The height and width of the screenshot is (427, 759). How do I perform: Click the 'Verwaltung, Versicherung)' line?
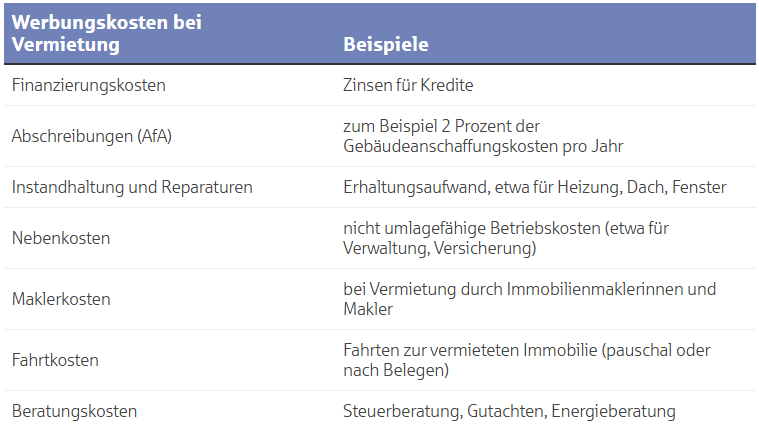click(440, 248)
